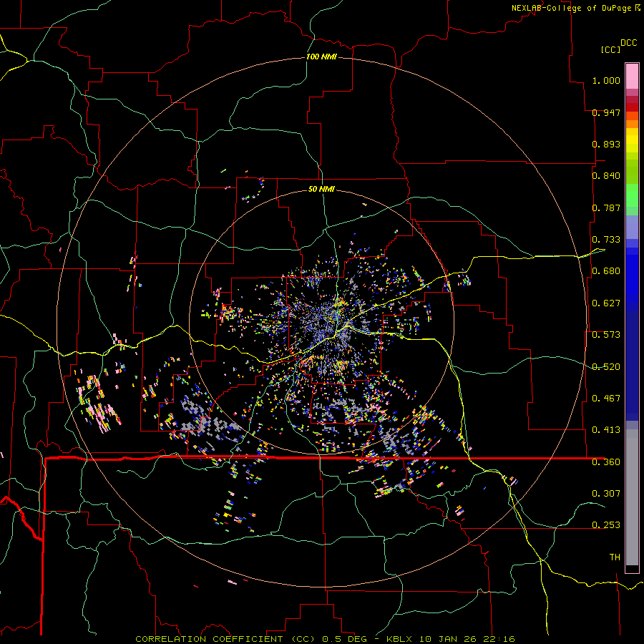This screenshot has height=644, width=644.
Task: Click the DCC label above the color scale
Action: (x=628, y=43)
